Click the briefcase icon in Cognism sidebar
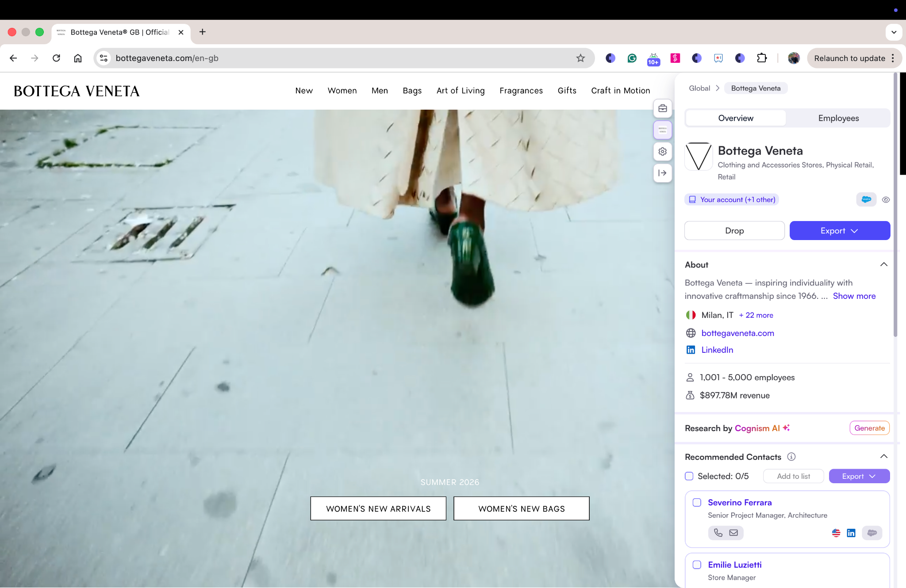This screenshot has width=906, height=588. click(x=662, y=108)
